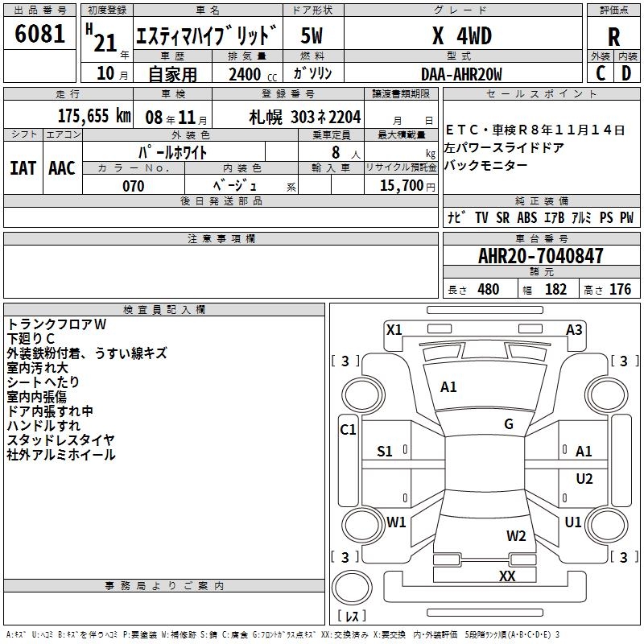Select バックモニター sales point

point(486,165)
